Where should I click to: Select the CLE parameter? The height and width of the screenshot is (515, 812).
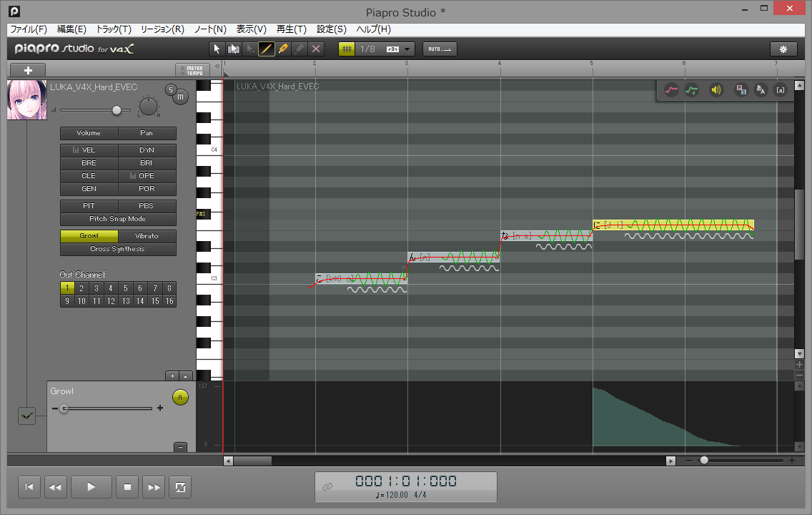tap(89, 176)
